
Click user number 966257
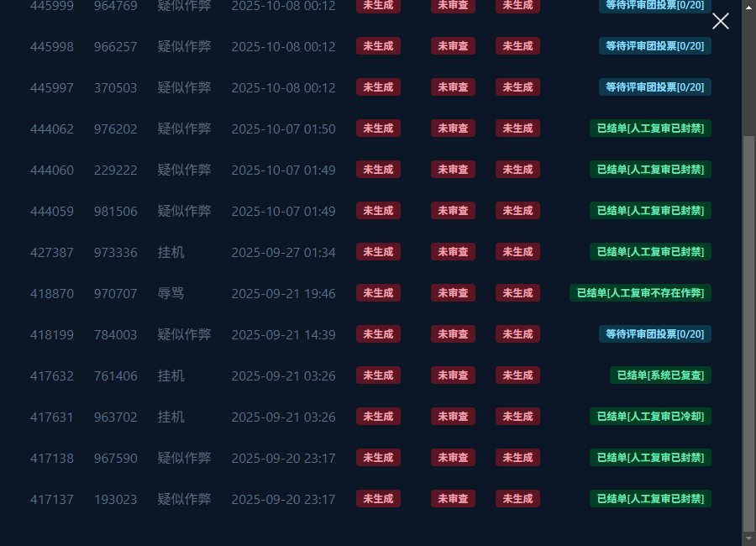[x=116, y=47]
